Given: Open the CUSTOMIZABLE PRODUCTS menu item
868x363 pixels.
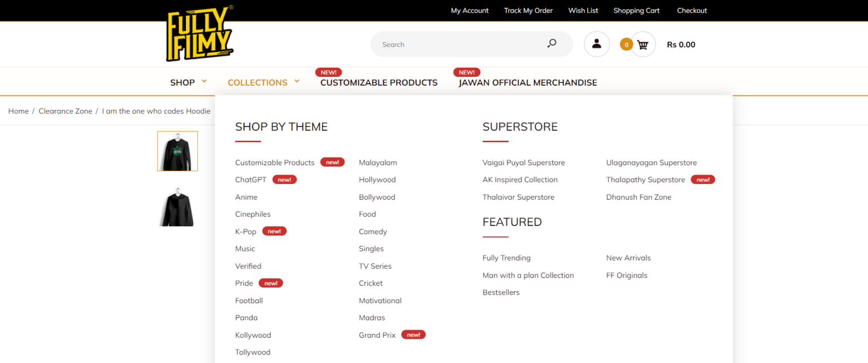Looking at the screenshot, I should (x=379, y=82).
